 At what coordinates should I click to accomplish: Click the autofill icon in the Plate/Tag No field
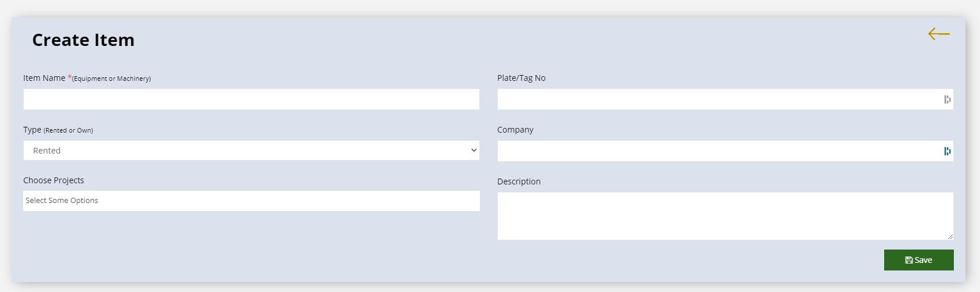pos(947,99)
